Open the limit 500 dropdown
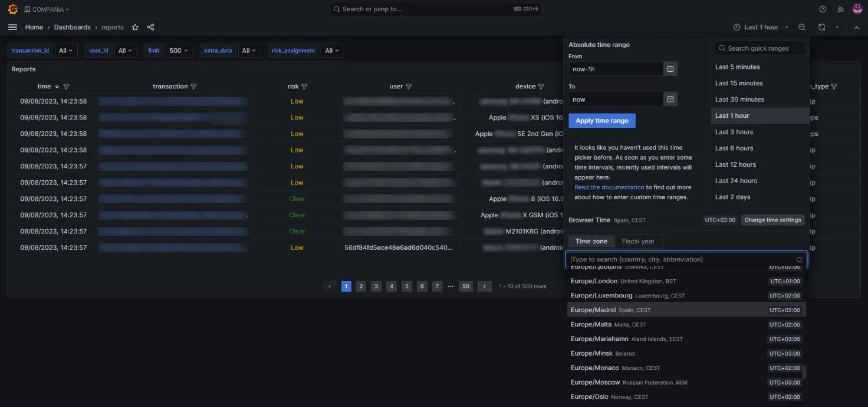Viewport: 868px width, 407px height. pyautogui.click(x=178, y=51)
